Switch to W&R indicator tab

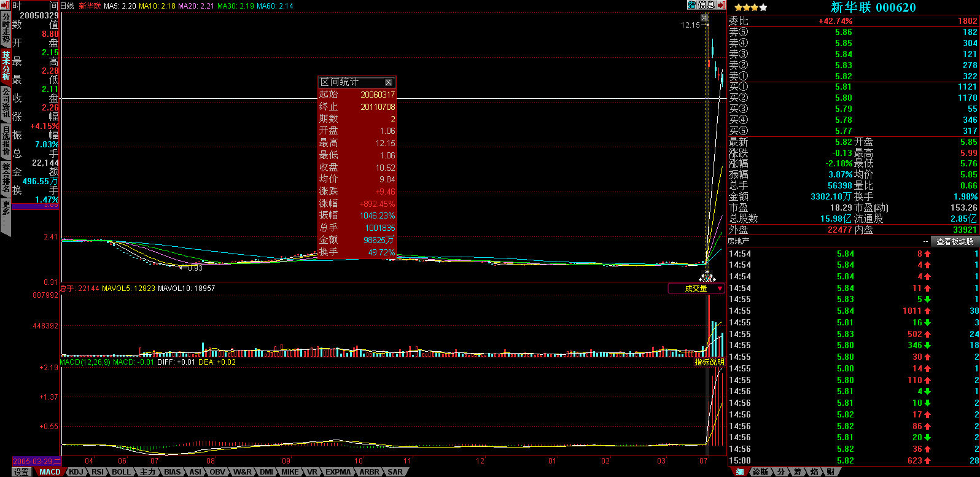tap(243, 472)
